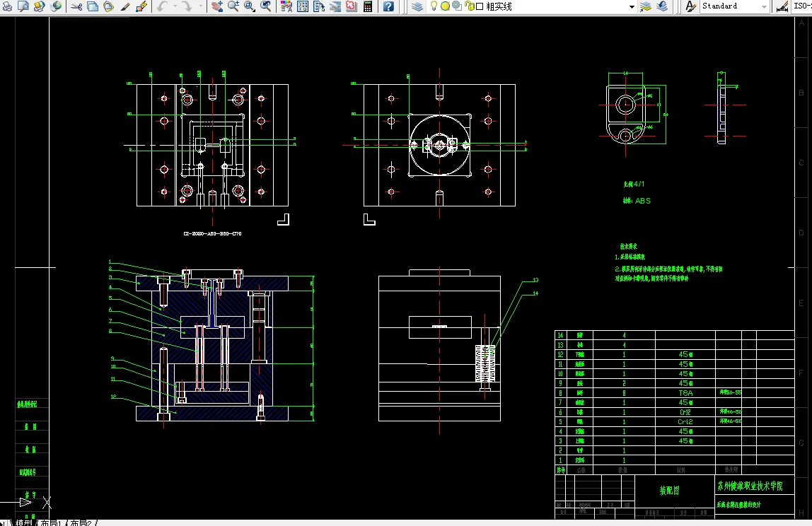Viewport: 812px width, 526px height.
Task: Click the Make Object's Layer Current icon
Action: coord(645,6)
